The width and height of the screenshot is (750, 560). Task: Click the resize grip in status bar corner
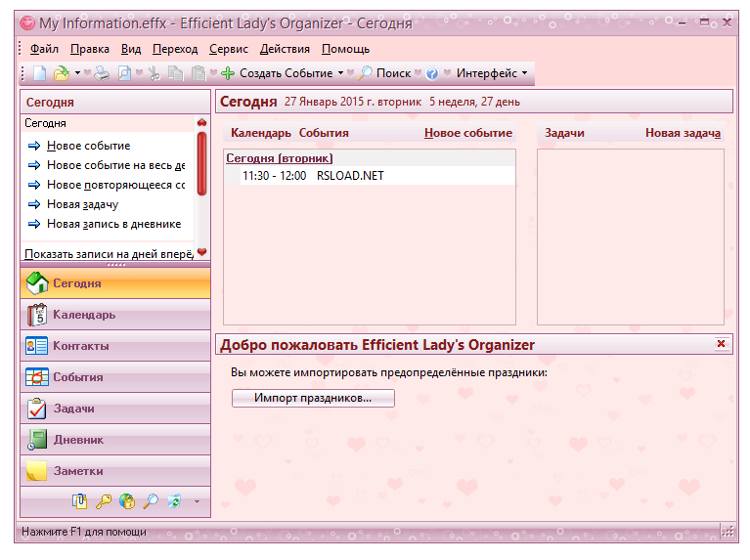tap(728, 532)
